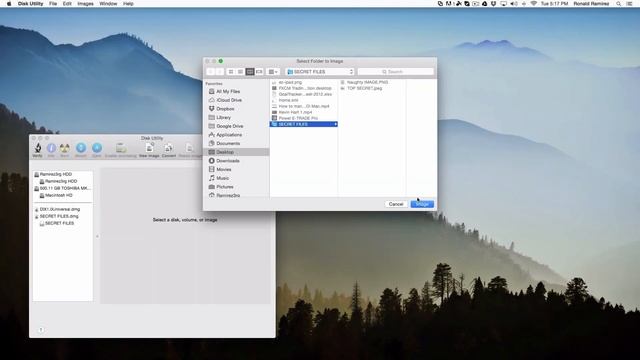640x360 pixels.
Task: Open the Edit menu
Action: pos(67,4)
